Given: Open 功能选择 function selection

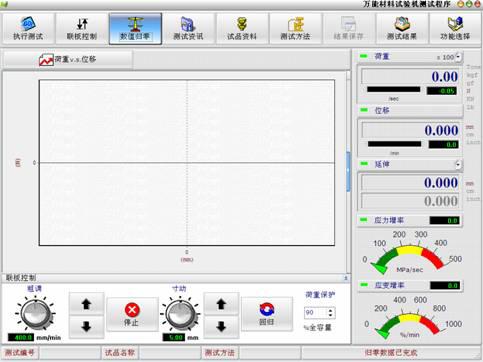Looking at the screenshot, I should click(455, 29).
